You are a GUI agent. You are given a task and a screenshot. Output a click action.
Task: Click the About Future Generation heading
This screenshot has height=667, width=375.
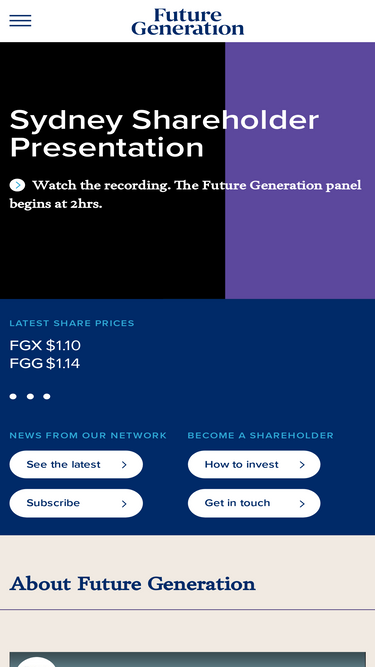pyautogui.click(x=133, y=584)
